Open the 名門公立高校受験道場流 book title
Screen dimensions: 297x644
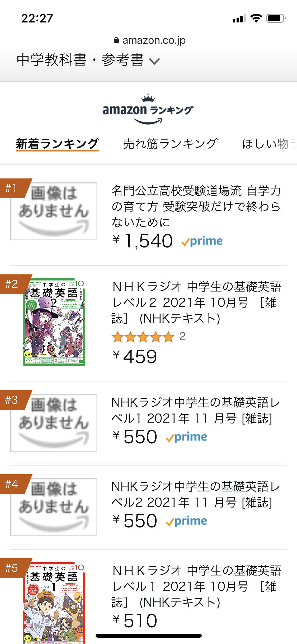coord(196,206)
